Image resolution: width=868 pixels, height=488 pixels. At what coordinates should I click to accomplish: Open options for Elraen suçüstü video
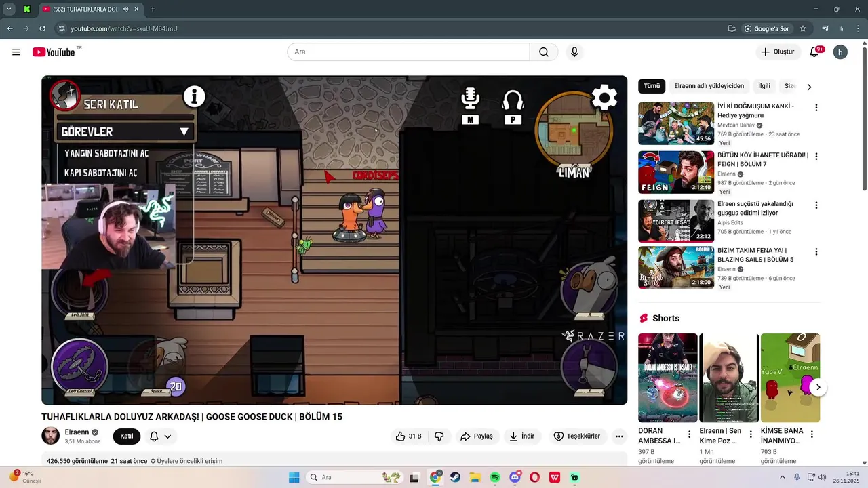pos(816,205)
